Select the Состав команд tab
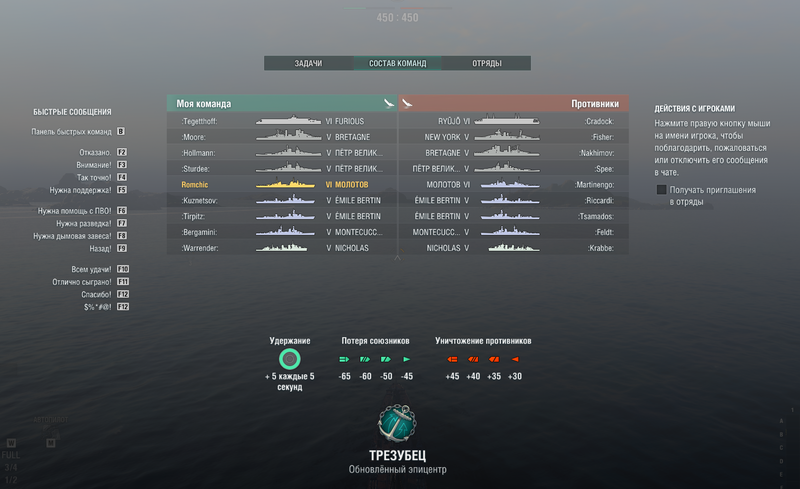Screen dimensions: 800x489 coord(397,63)
